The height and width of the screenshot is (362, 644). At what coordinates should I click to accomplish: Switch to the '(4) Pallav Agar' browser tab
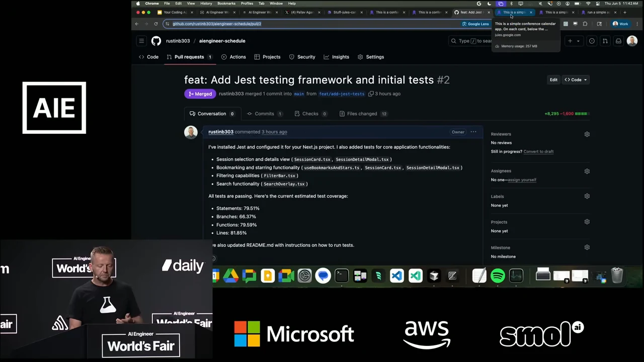[302, 12]
